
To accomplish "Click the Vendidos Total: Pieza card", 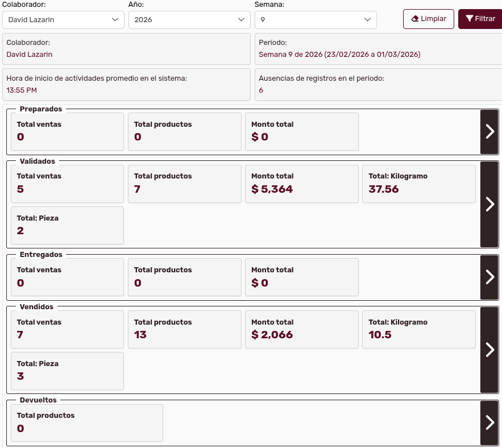I will 67,371.
